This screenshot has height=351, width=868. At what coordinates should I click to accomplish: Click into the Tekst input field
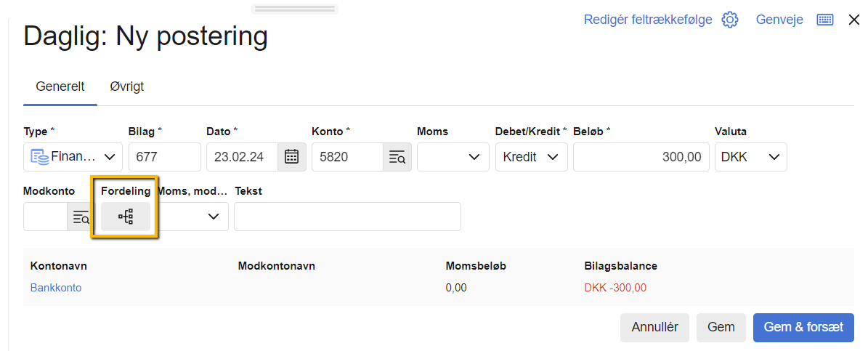click(346, 217)
